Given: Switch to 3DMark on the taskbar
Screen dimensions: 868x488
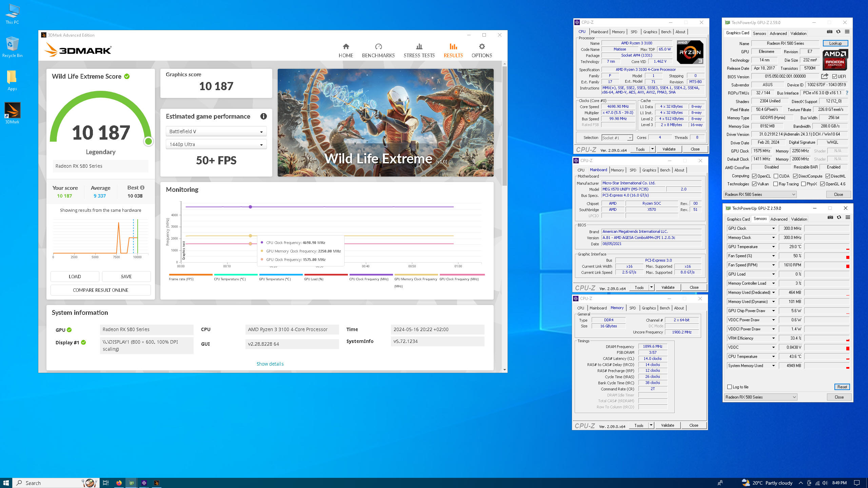Looking at the screenshot, I should pos(157,483).
